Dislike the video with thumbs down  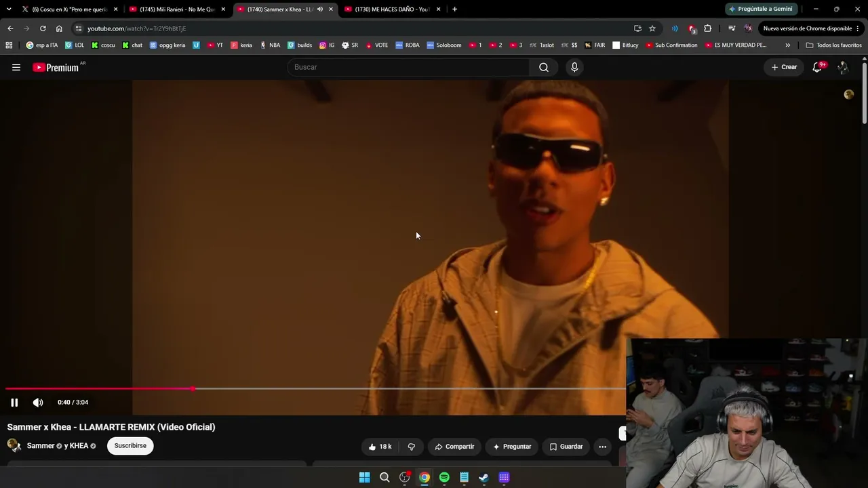[411, 447]
